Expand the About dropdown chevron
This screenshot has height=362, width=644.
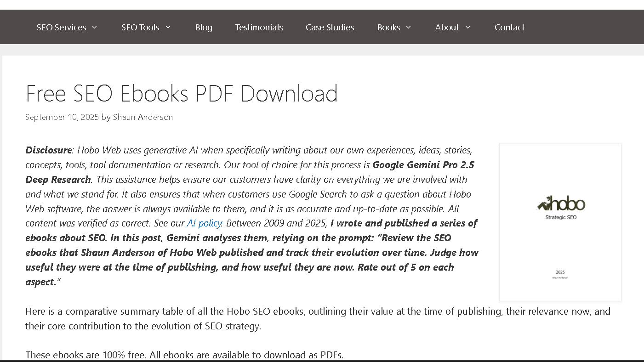point(468,27)
